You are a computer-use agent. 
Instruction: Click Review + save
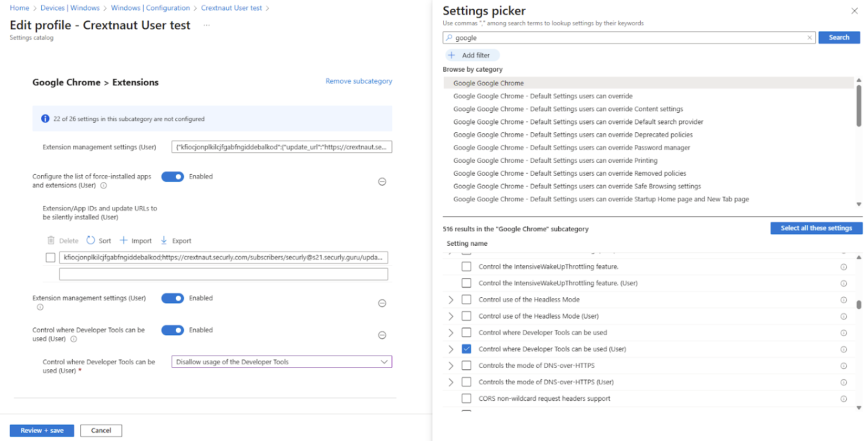point(42,431)
